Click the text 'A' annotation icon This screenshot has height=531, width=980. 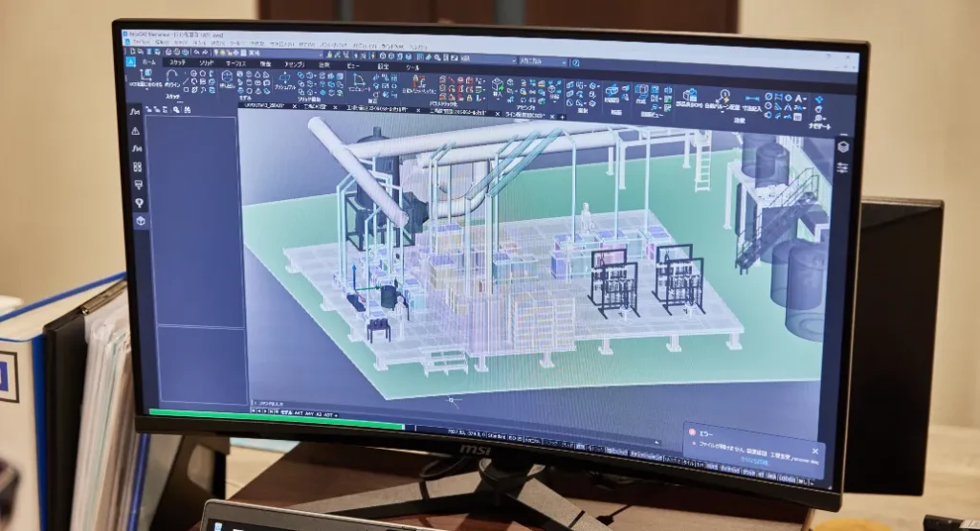[797, 99]
